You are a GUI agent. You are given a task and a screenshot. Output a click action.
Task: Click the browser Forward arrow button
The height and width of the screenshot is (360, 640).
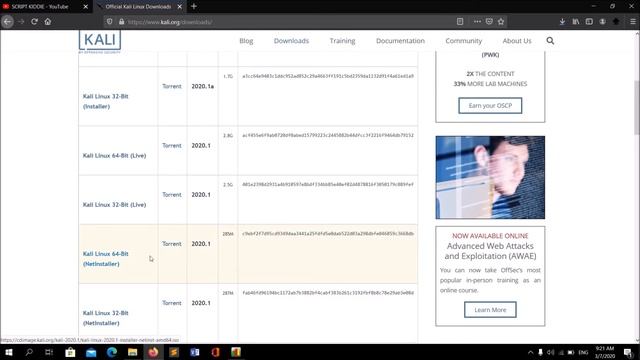click(x=21, y=22)
